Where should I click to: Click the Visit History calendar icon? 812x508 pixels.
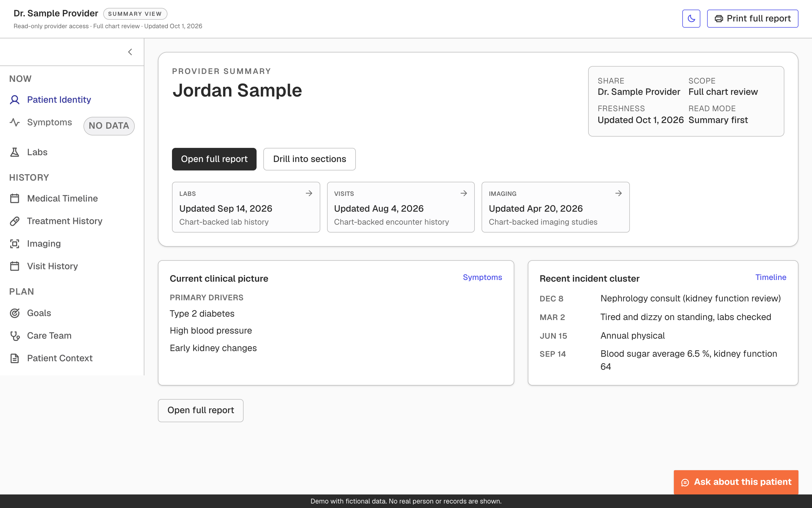pos(14,266)
